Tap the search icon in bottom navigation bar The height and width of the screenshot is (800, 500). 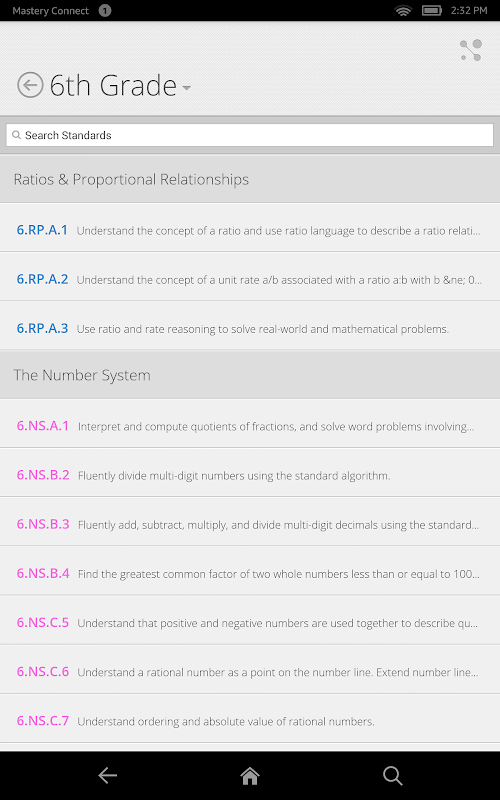tap(392, 776)
